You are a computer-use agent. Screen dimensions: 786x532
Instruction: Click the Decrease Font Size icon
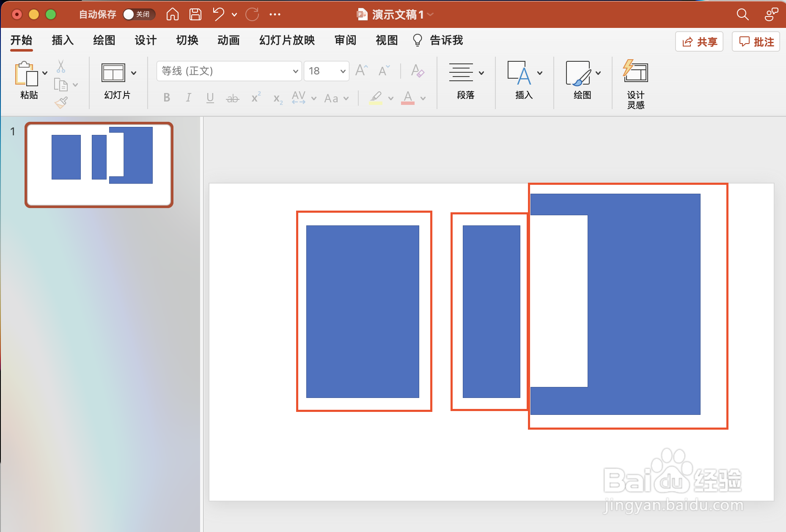tap(384, 70)
